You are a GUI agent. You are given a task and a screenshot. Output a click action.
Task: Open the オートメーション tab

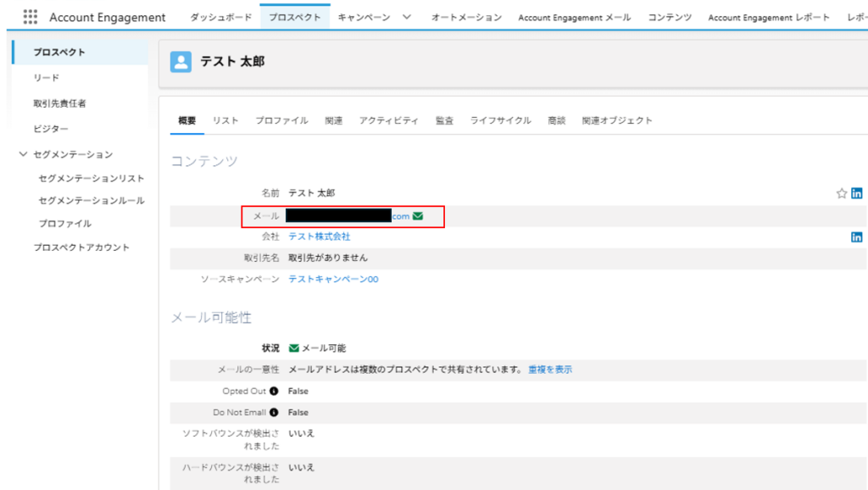(x=467, y=17)
